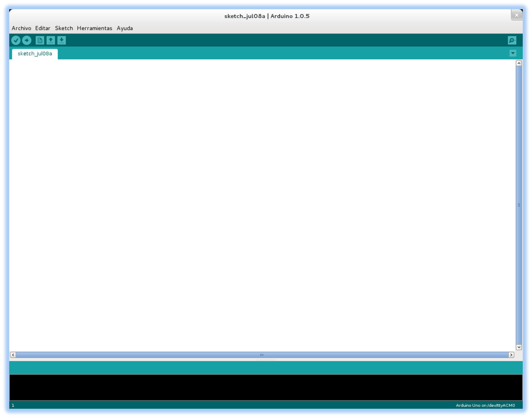Open the Sketch menu
The height and width of the screenshot is (418, 532).
(64, 28)
